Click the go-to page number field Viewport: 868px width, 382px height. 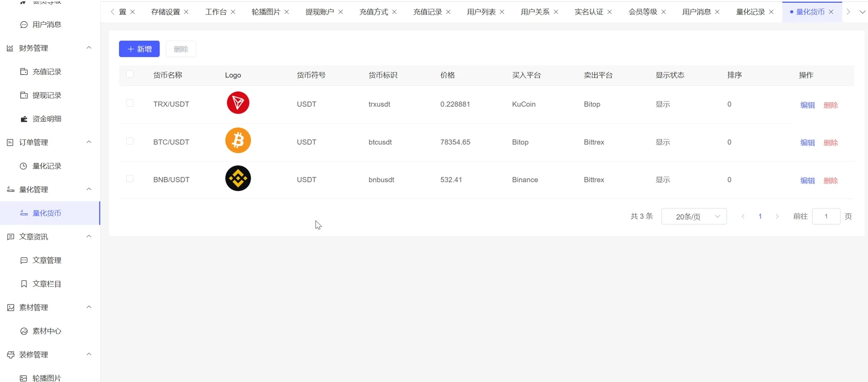[826, 217]
